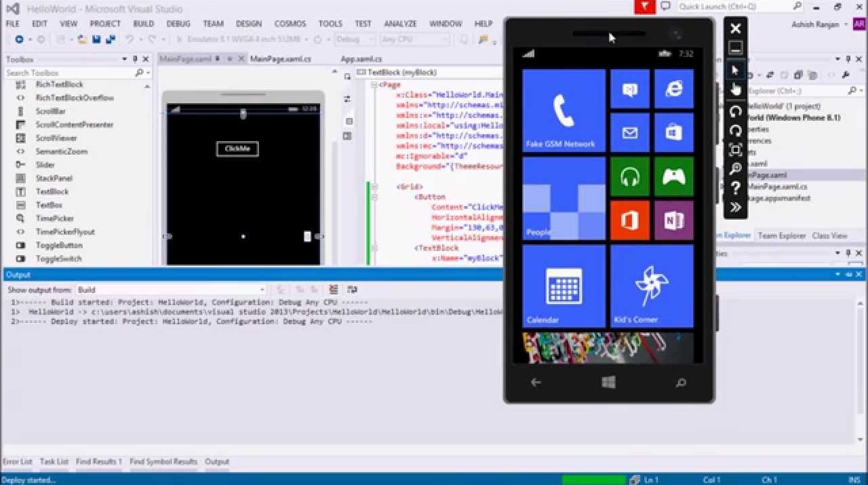Tap the Xbox Games tile on phone
The width and height of the screenshot is (868, 485).
click(673, 176)
